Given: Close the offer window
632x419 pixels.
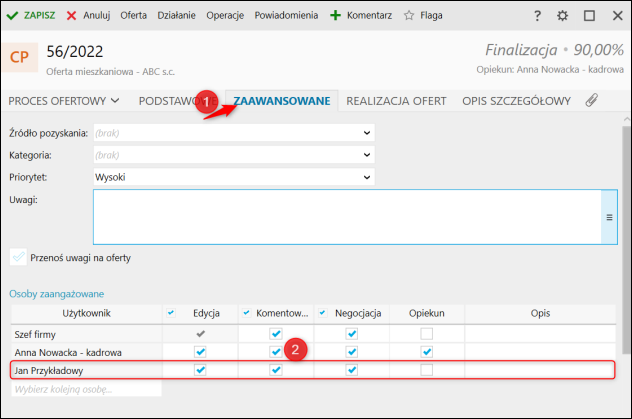Looking at the screenshot, I should [x=617, y=16].
